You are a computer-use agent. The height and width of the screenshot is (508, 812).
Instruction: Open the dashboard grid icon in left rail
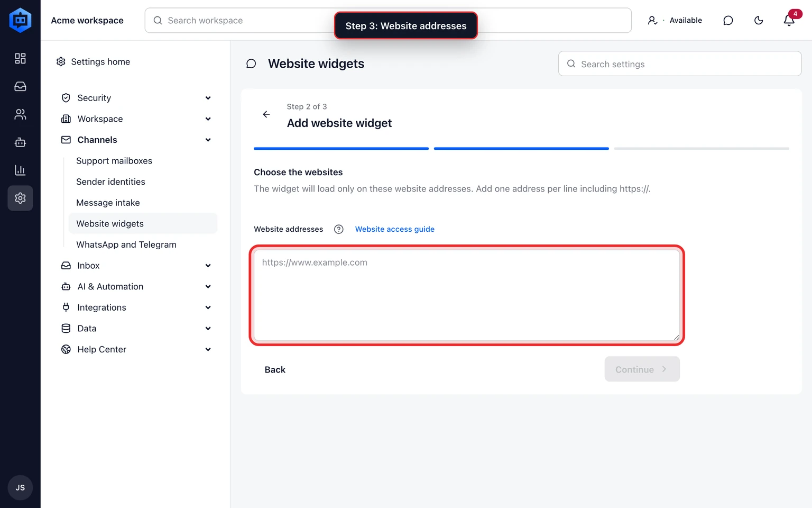pos(20,58)
